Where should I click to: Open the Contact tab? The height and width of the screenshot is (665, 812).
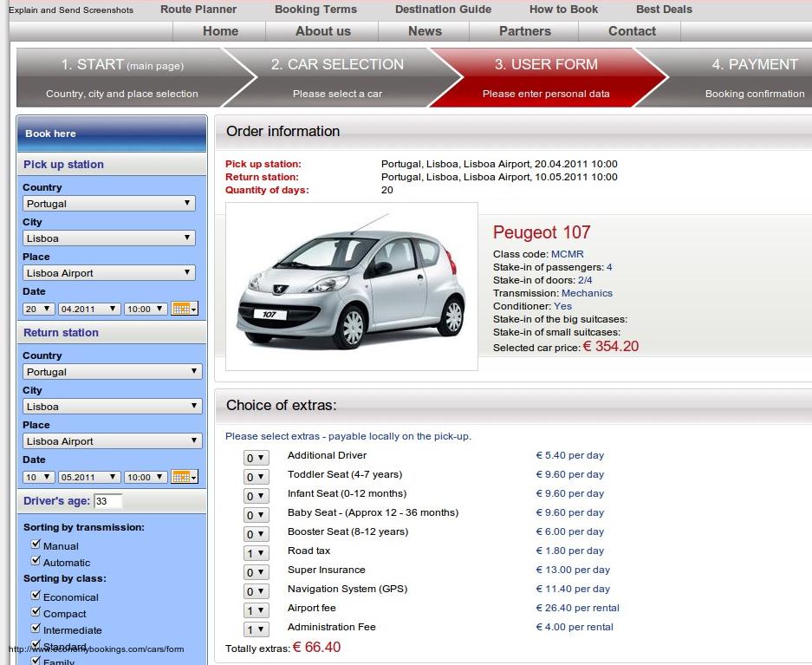[632, 31]
